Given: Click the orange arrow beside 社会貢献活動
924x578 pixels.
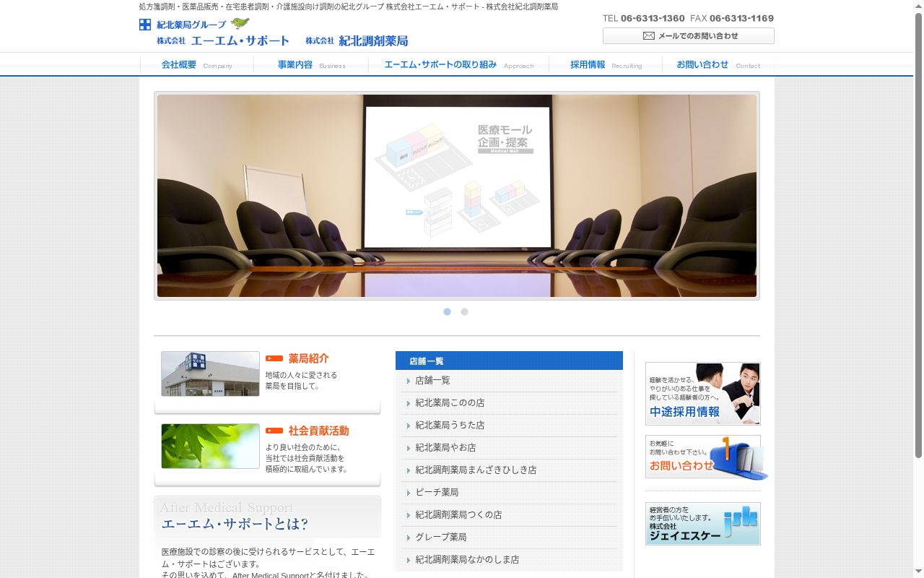Looking at the screenshot, I should coord(274,431).
